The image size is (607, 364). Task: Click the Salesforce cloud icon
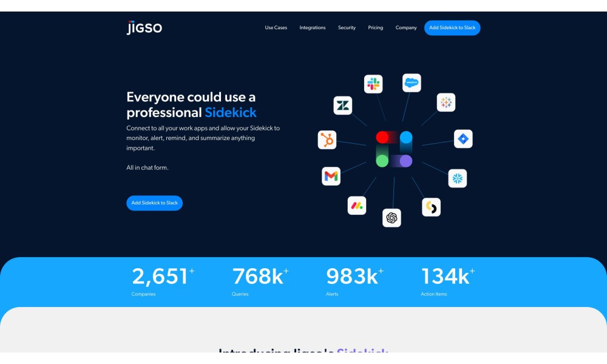(412, 83)
